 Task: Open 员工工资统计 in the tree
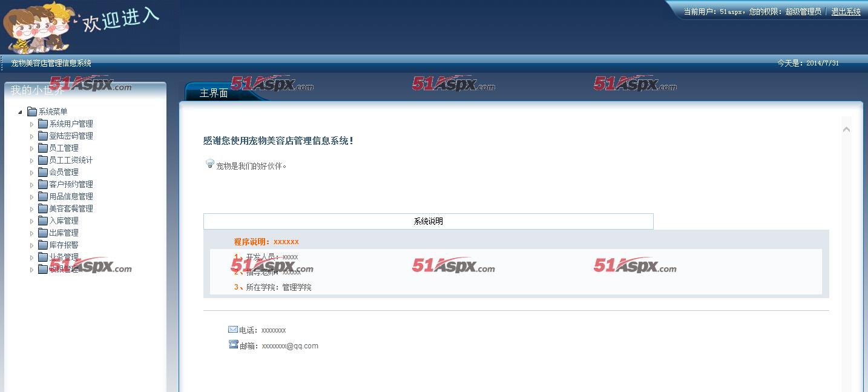coord(71,160)
